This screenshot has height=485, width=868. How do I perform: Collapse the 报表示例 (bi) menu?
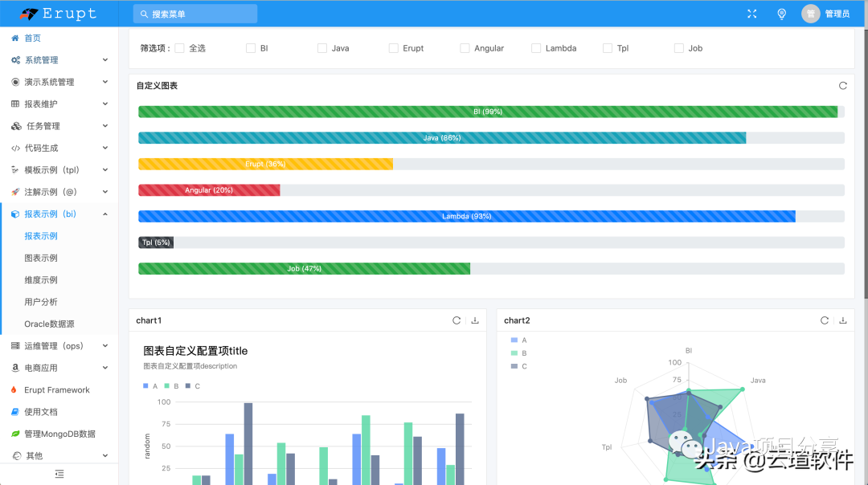coord(50,214)
